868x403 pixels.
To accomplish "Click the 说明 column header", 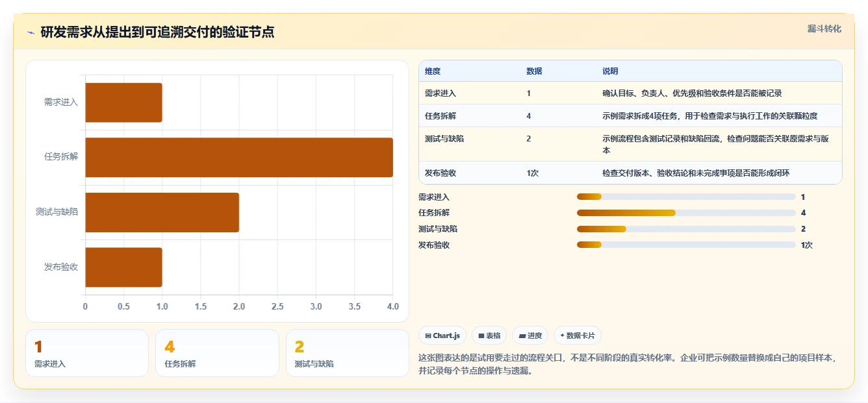I will [610, 71].
